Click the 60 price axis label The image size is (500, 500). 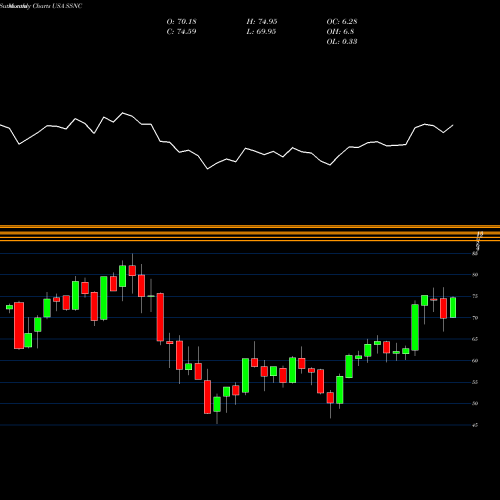click(475, 360)
